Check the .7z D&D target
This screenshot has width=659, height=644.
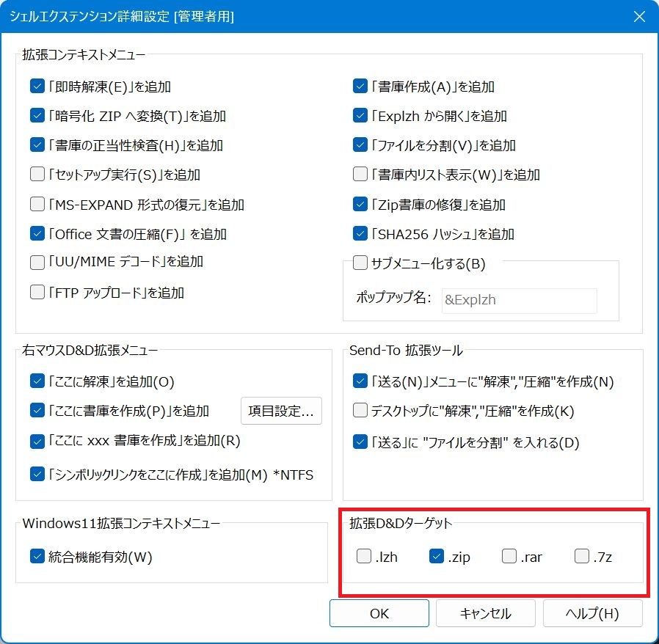pyautogui.click(x=582, y=557)
